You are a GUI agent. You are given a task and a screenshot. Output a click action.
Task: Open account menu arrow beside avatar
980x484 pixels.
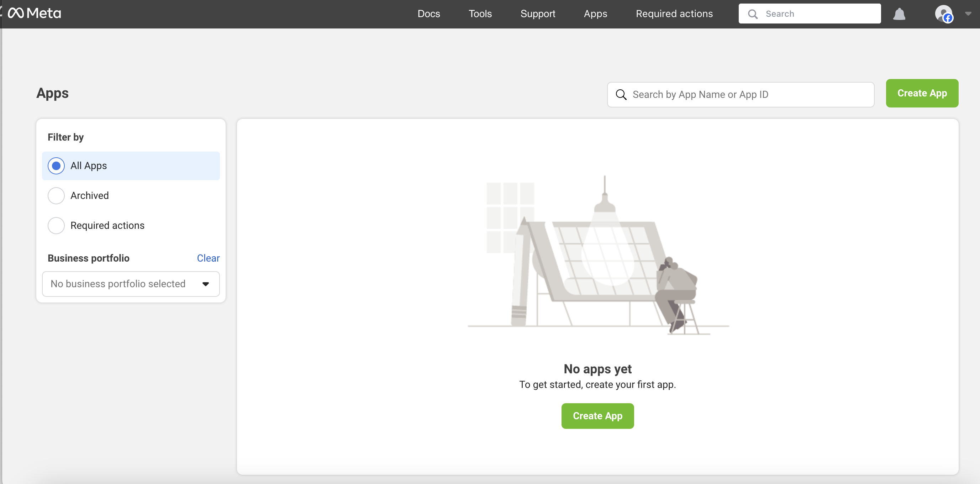968,14
